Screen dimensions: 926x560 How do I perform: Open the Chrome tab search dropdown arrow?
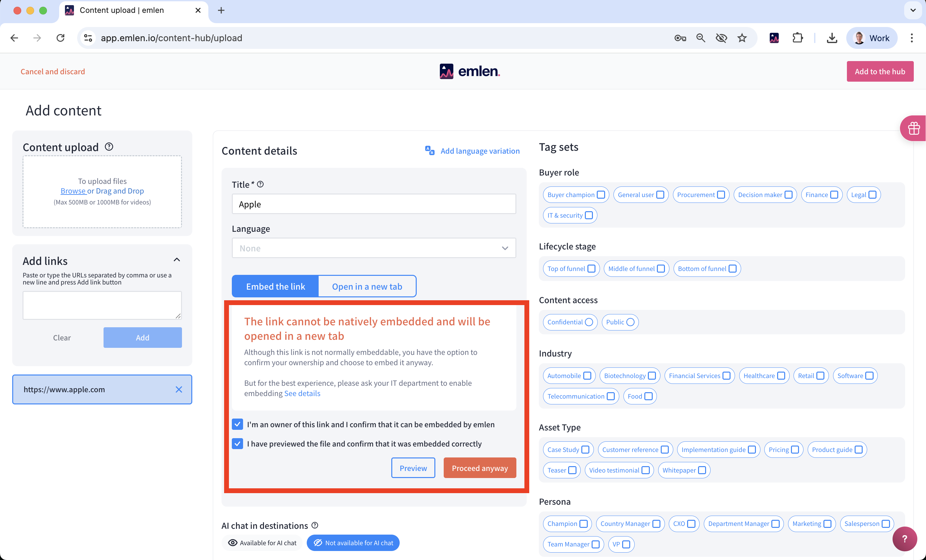point(913,10)
